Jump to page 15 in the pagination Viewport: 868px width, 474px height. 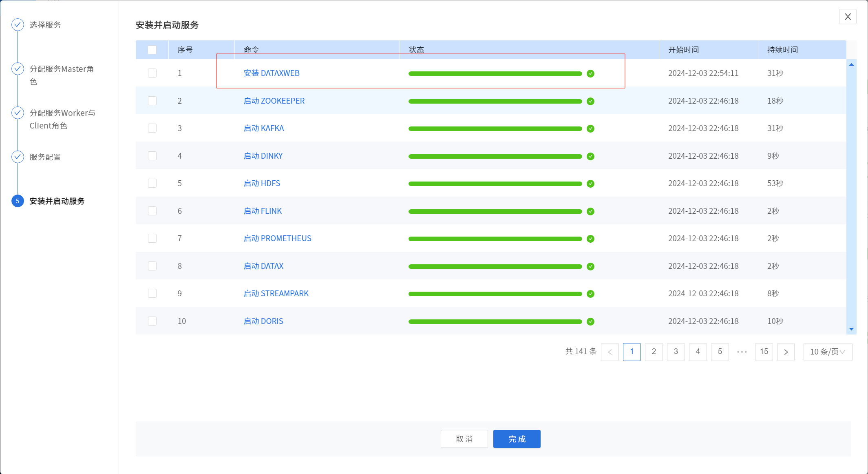(764, 352)
